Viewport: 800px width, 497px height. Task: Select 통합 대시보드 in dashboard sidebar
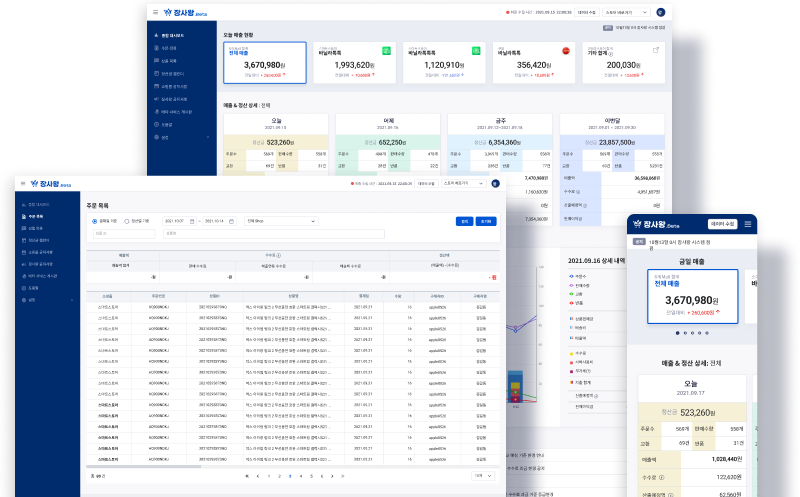pyautogui.click(x=175, y=34)
